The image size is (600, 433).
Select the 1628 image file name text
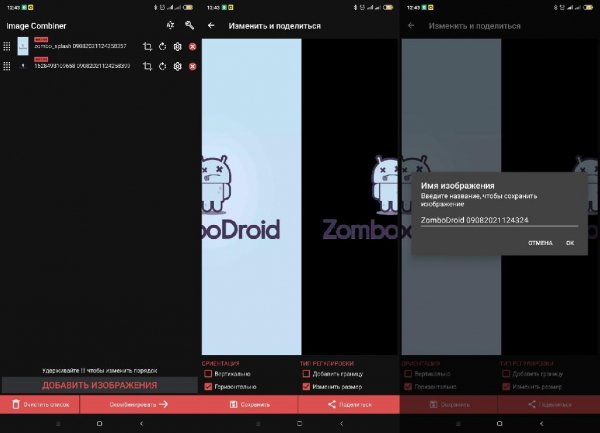point(82,66)
